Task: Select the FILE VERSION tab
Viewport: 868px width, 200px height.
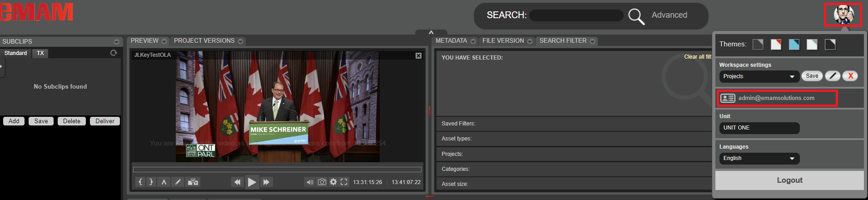Action: point(503,40)
